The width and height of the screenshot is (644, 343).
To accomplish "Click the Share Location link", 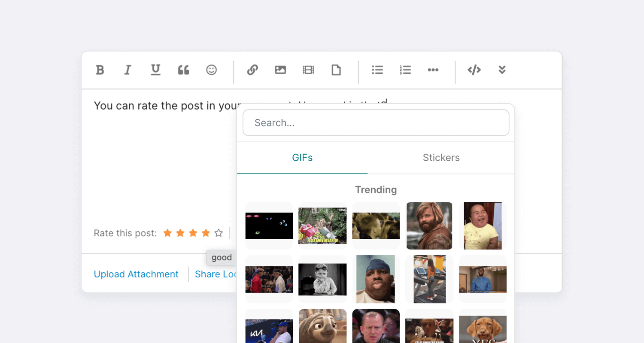I will point(216,274).
